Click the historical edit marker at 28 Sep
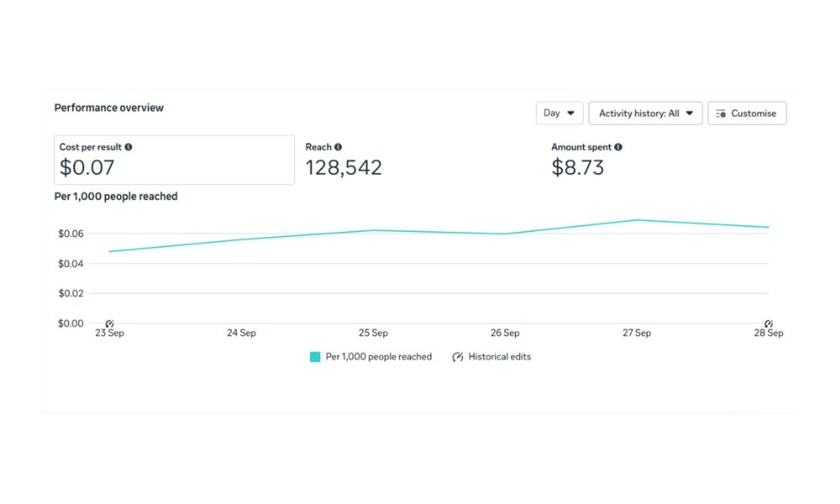Screen dimensions: 840x504 click(768, 323)
